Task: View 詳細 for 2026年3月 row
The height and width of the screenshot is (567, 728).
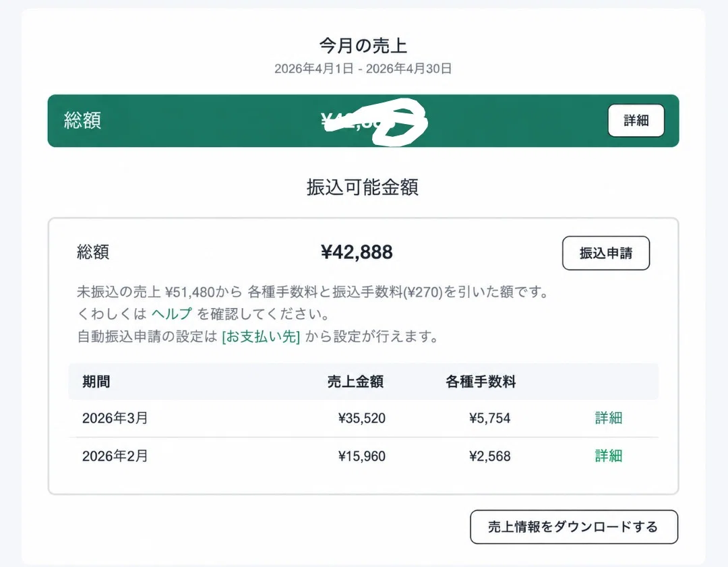Action: pos(609,418)
